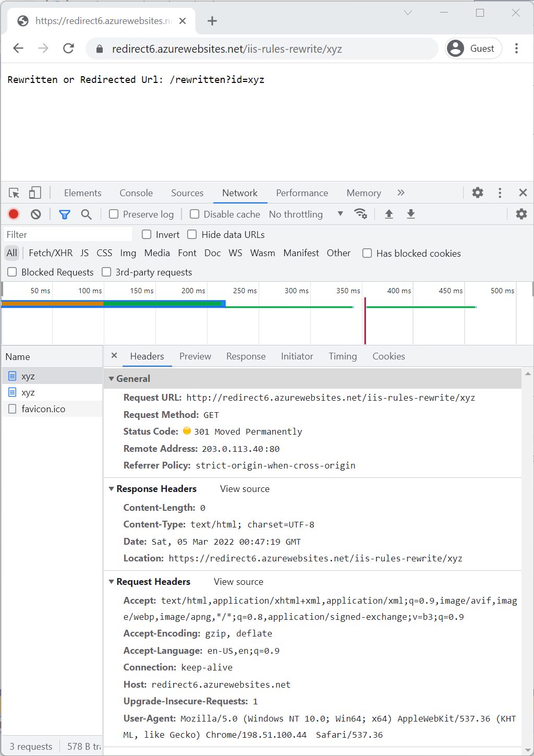This screenshot has width=534, height=756.
Task: Open DevTools settings gear
Action: tap(477, 193)
